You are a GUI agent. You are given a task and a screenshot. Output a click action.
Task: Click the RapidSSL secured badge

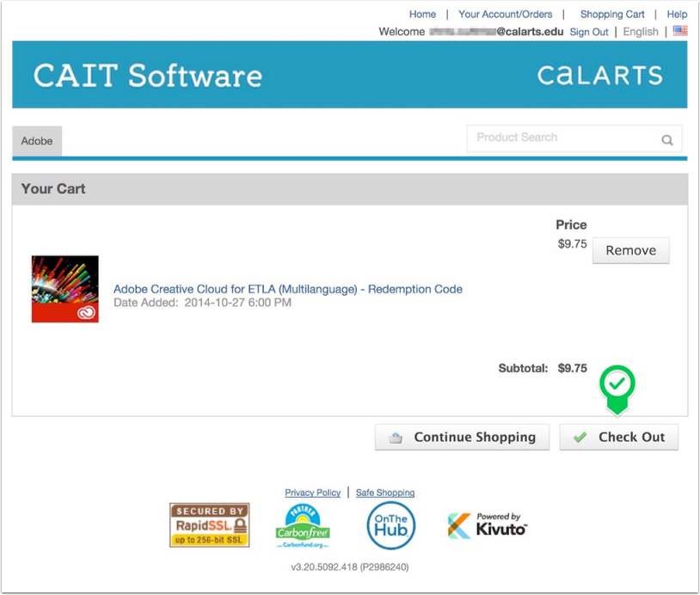click(209, 524)
